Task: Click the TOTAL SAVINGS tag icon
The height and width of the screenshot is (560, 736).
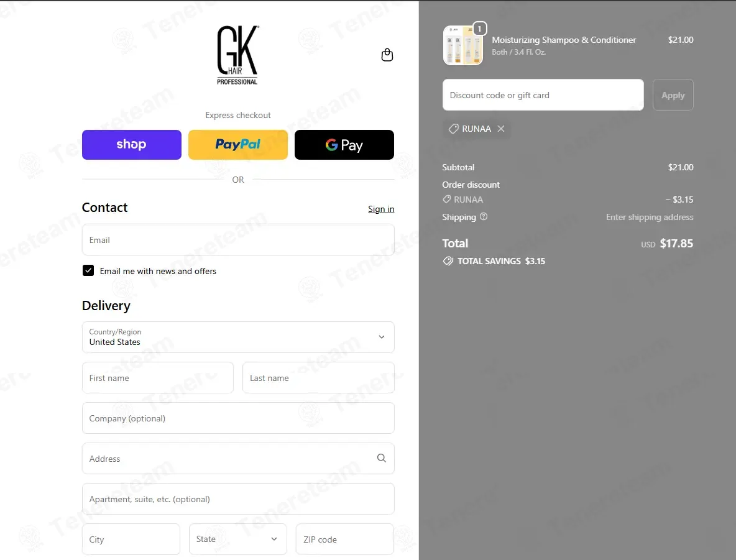Action: coord(448,261)
